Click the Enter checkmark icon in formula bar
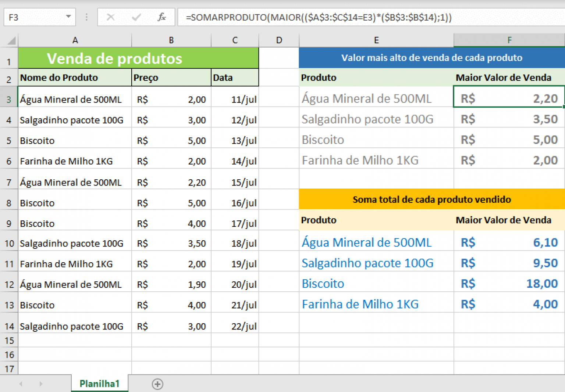The width and height of the screenshot is (565, 392). click(x=136, y=17)
